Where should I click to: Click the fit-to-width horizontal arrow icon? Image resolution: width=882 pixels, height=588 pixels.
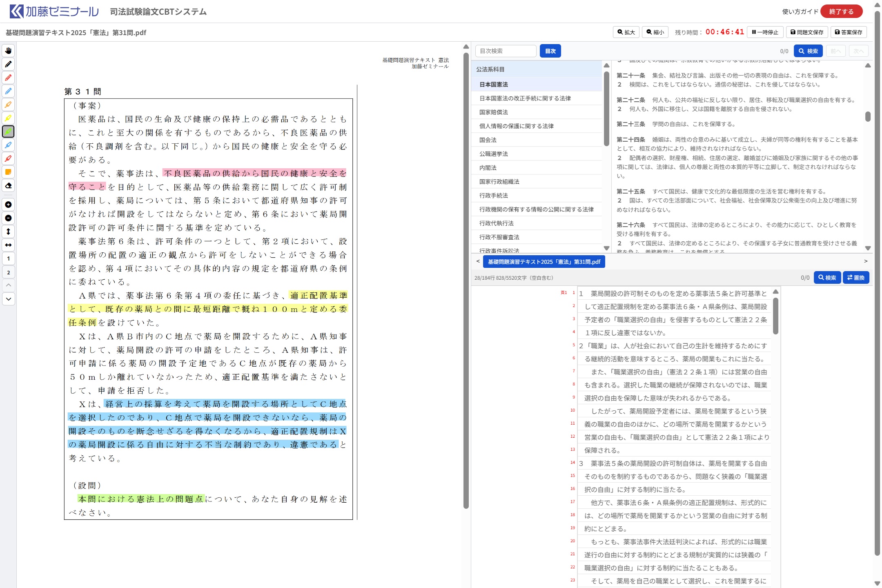(8, 245)
